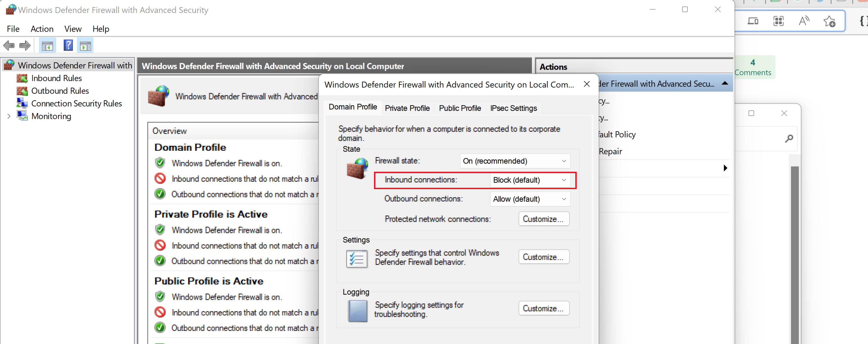Select Inbound Rules in the tree

56,78
